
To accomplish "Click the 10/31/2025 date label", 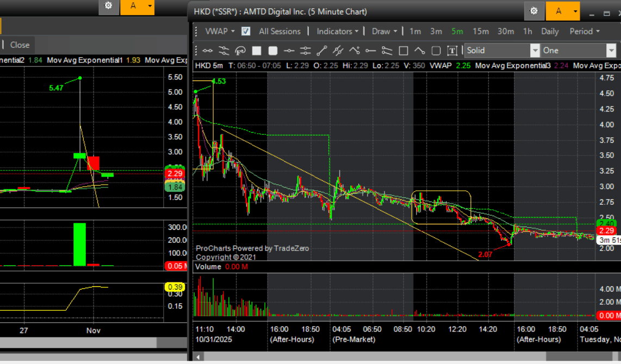I will 214,340.
